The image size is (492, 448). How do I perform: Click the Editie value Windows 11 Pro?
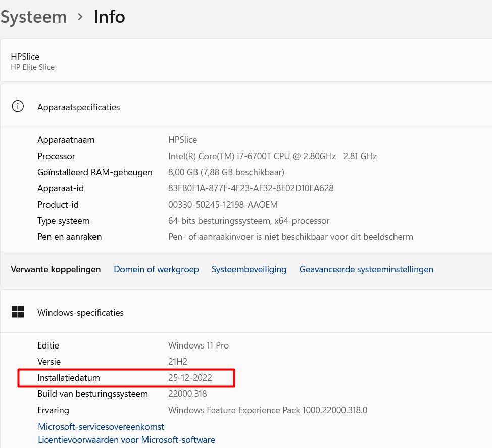click(x=198, y=345)
